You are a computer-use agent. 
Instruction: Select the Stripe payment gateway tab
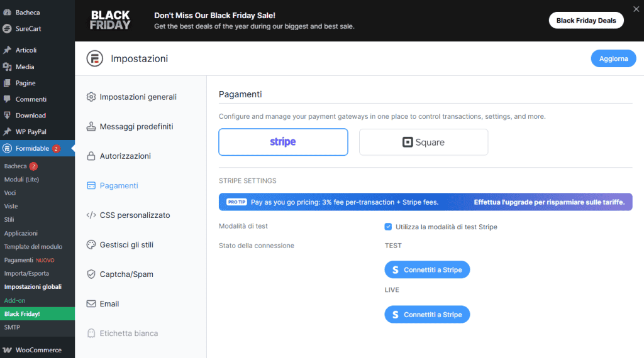point(283,142)
